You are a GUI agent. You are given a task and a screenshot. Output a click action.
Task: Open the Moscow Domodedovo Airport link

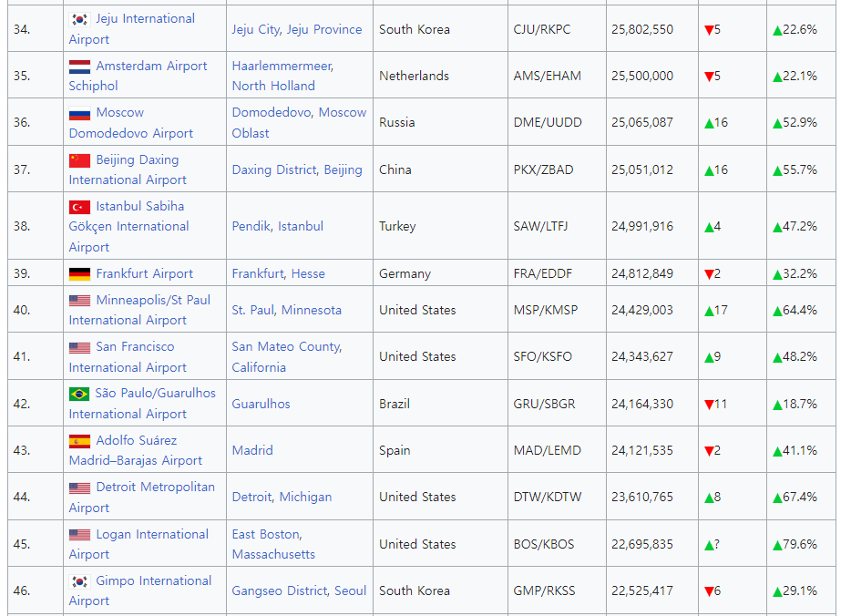[131, 123]
